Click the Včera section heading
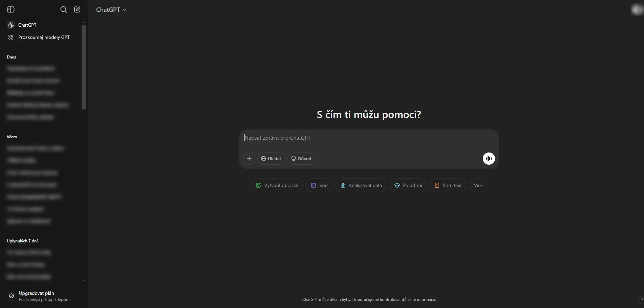This screenshot has width=644, height=308. coord(12,137)
